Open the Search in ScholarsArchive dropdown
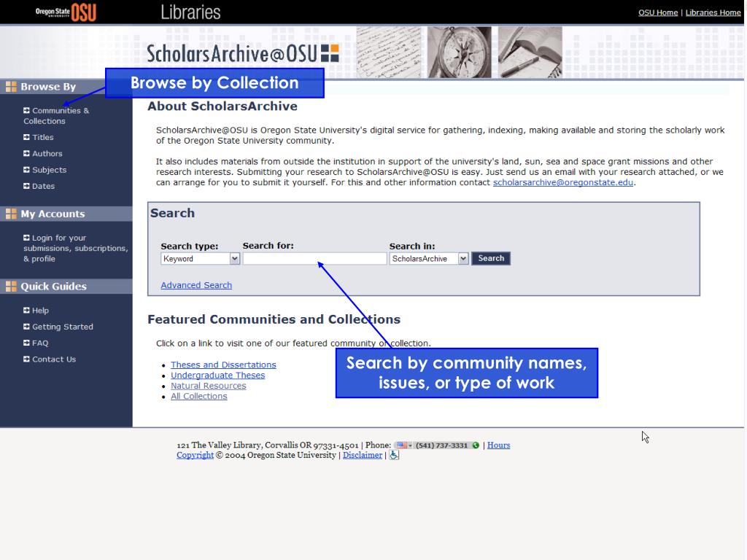Viewport: 747px width, 560px height. (429, 259)
